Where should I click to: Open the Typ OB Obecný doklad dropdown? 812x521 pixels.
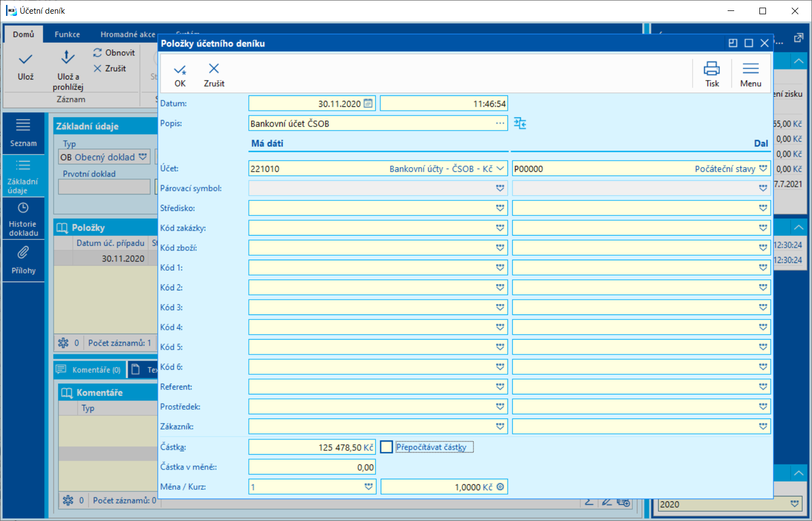click(x=143, y=157)
